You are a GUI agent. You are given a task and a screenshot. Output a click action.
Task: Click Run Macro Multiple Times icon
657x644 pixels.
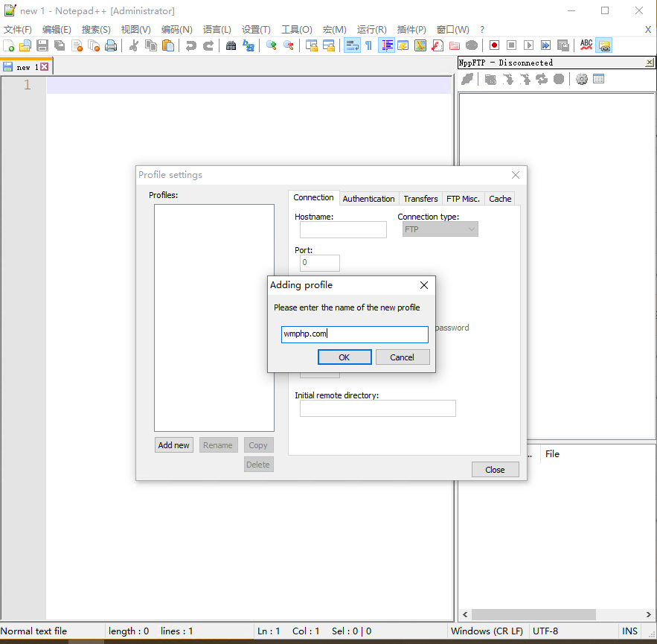pos(546,45)
